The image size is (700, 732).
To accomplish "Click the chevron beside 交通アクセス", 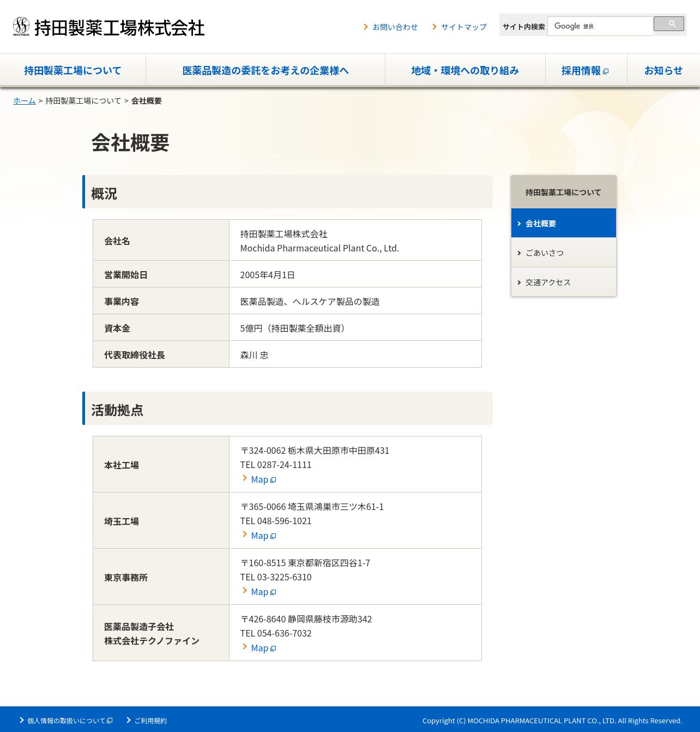I will tap(519, 283).
